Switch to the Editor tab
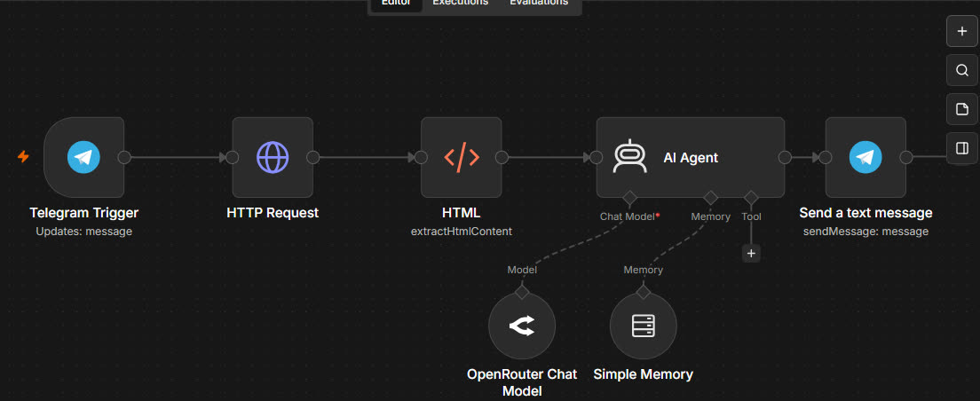 coord(396,4)
